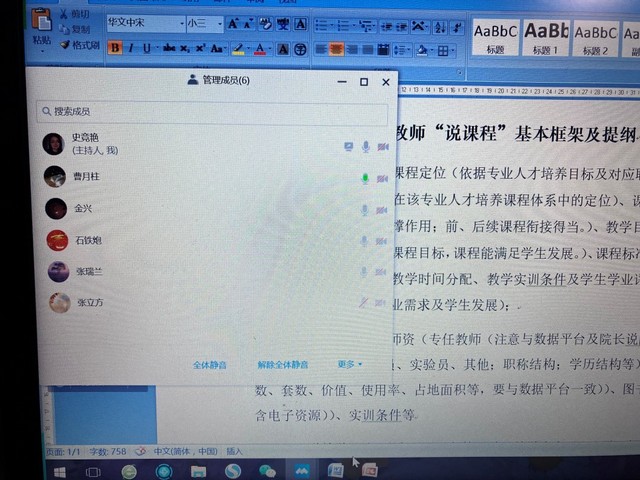Image resolution: width=640 pixels, height=480 pixels.
Task: Click the screen share icon next to 史竞艳
Action: tap(348, 146)
